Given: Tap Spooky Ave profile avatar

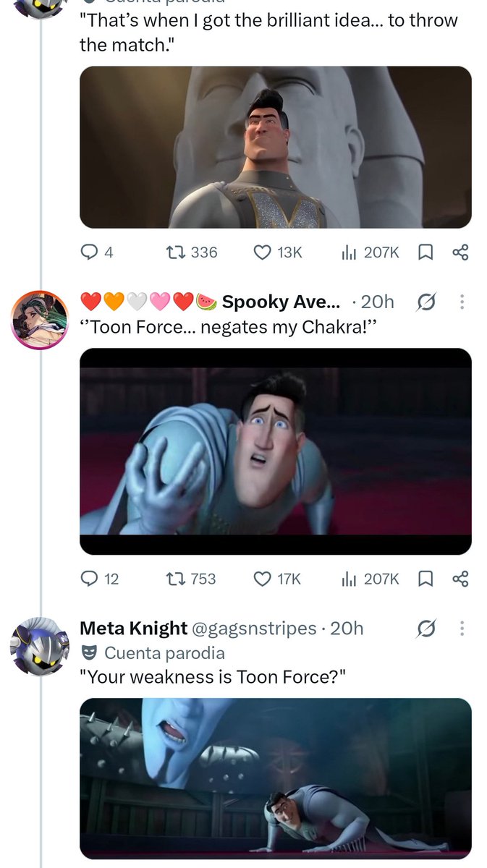Looking at the screenshot, I should point(40,320).
